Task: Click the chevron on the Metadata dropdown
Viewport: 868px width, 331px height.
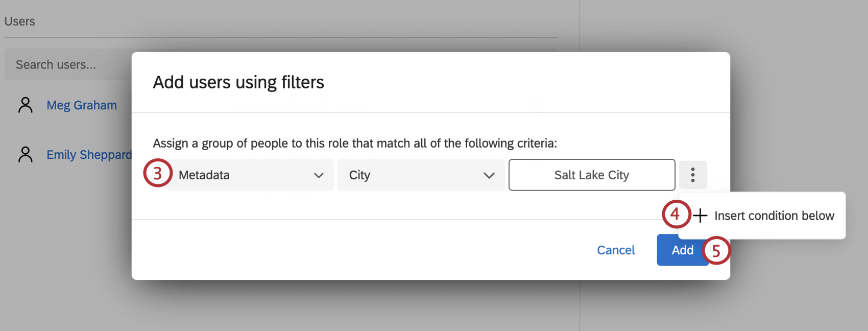Action: coord(319,175)
